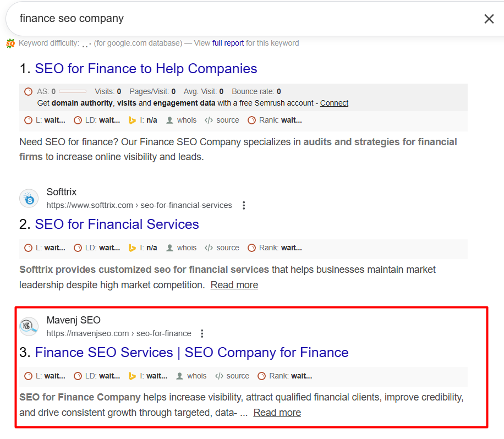The height and width of the screenshot is (439, 504).
Task: Open 'Finance SEO Services | SEO Company for Finance'
Action: (191, 353)
